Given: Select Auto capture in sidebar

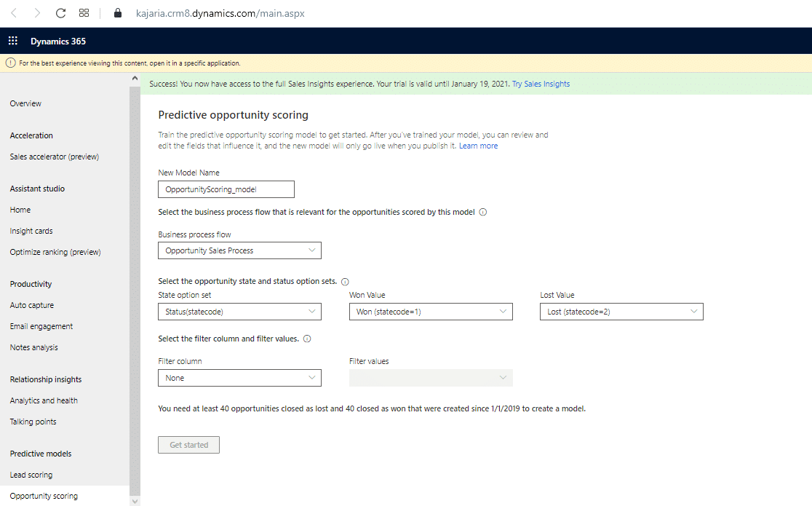Looking at the screenshot, I should [31, 305].
